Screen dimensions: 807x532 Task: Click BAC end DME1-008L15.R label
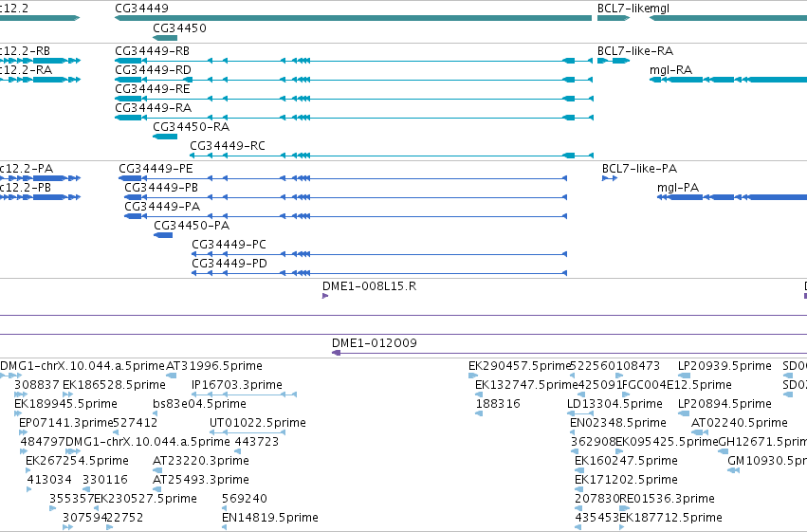tap(369, 286)
